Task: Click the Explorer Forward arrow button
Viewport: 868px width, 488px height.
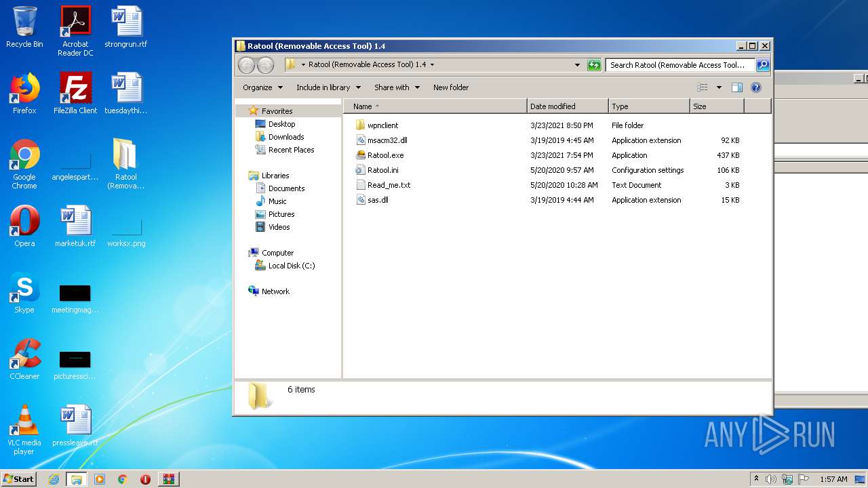Action: (x=265, y=65)
